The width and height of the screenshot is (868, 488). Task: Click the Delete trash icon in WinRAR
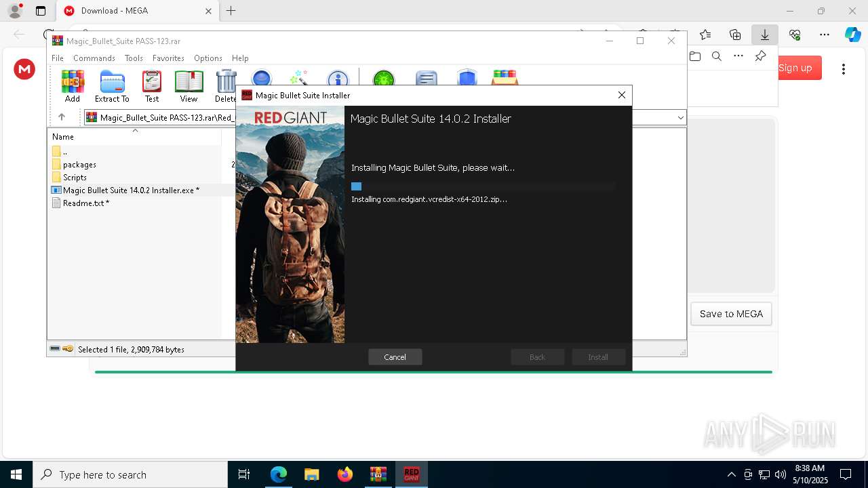coord(226,81)
